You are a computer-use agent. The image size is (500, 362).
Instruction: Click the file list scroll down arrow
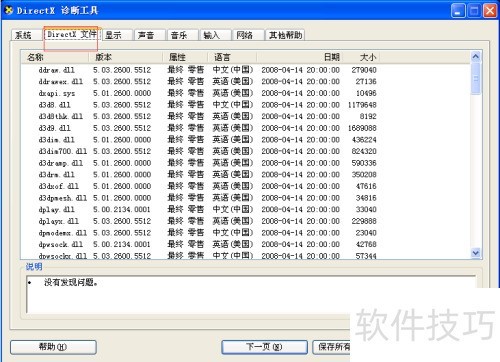tap(476, 253)
